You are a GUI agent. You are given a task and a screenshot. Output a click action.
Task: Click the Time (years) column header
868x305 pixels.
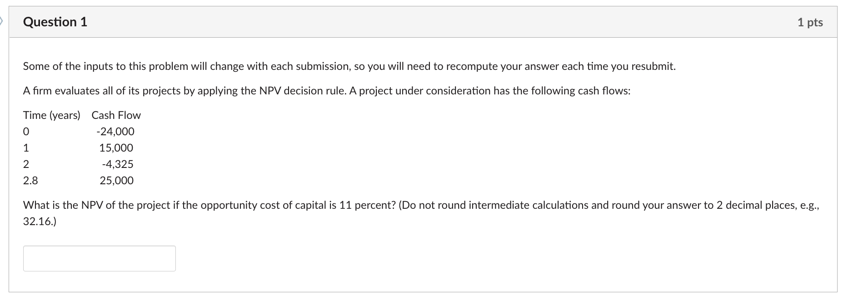coord(51,115)
